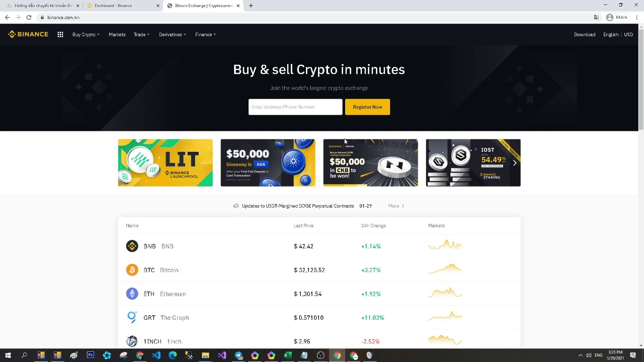The width and height of the screenshot is (644, 362).
Task: Open More announcements link
Action: [396, 206]
